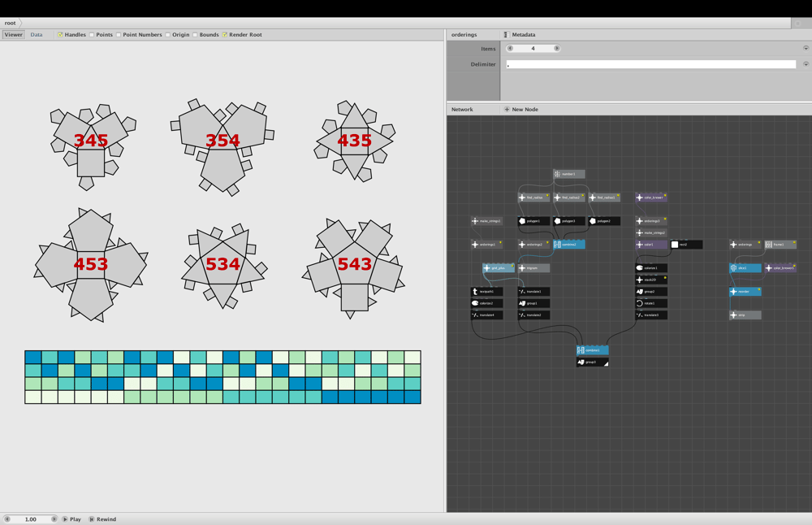Select the translate3 node
Viewport: 812px width, 525px height.
[x=651, y=315]
